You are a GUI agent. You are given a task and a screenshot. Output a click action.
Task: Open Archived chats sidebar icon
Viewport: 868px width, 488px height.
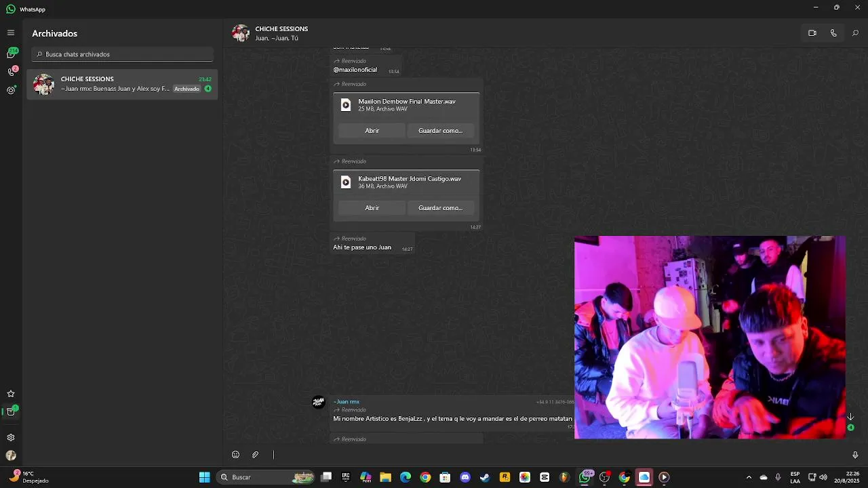click(11, 411)
